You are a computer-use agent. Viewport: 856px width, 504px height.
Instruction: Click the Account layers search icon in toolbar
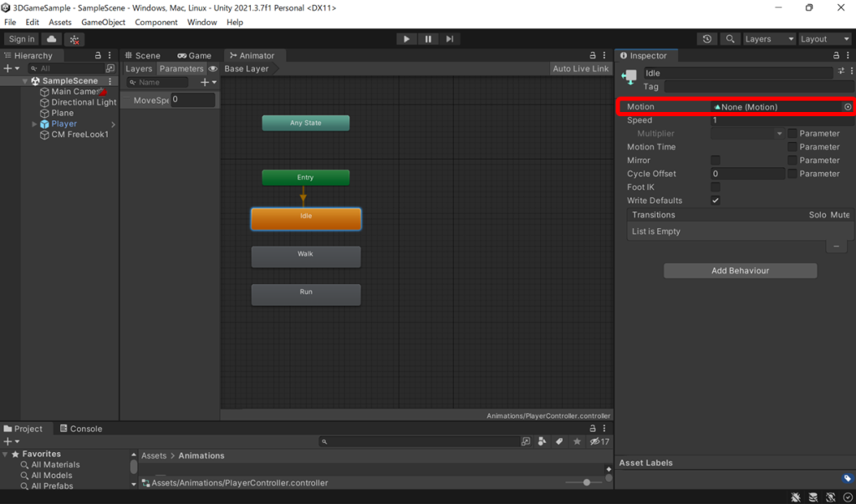(x=768, y=38)
